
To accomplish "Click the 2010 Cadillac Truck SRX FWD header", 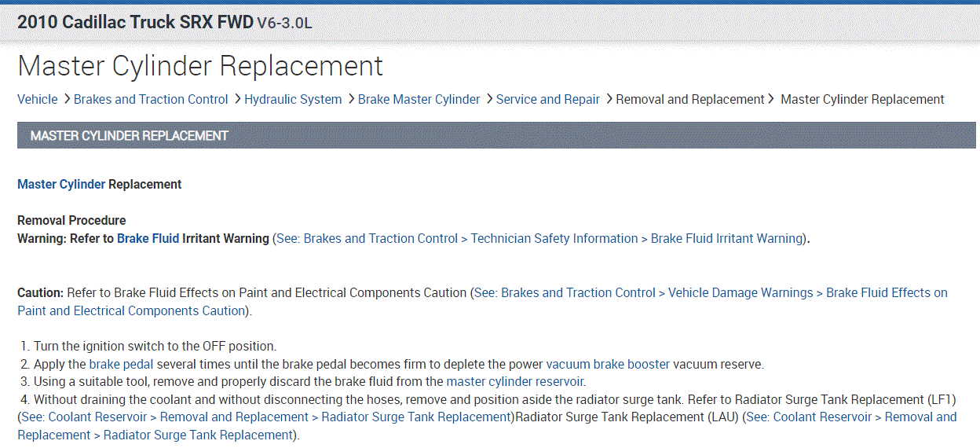I will tap(135, 22).
